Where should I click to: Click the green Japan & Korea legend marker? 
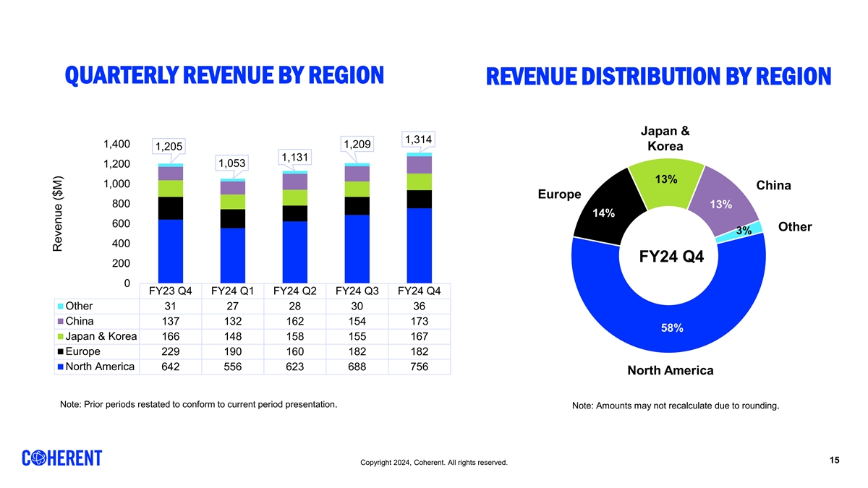(60, 336)
